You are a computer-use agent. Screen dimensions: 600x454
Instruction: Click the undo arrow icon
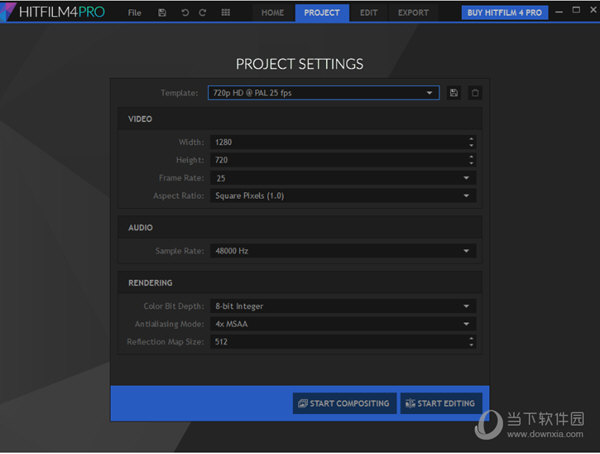coord(184,13)
